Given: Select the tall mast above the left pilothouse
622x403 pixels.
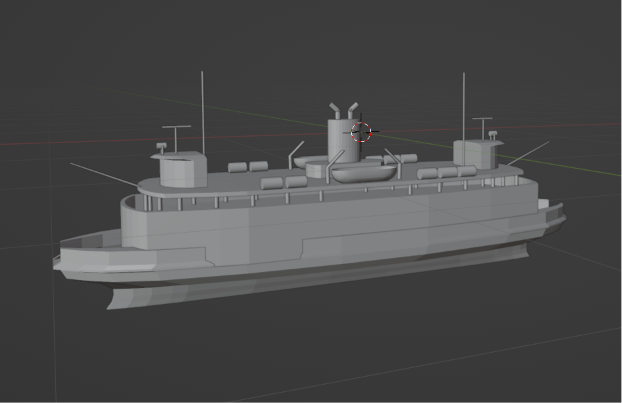Looking at the screenshot, I should coord(203,113).
